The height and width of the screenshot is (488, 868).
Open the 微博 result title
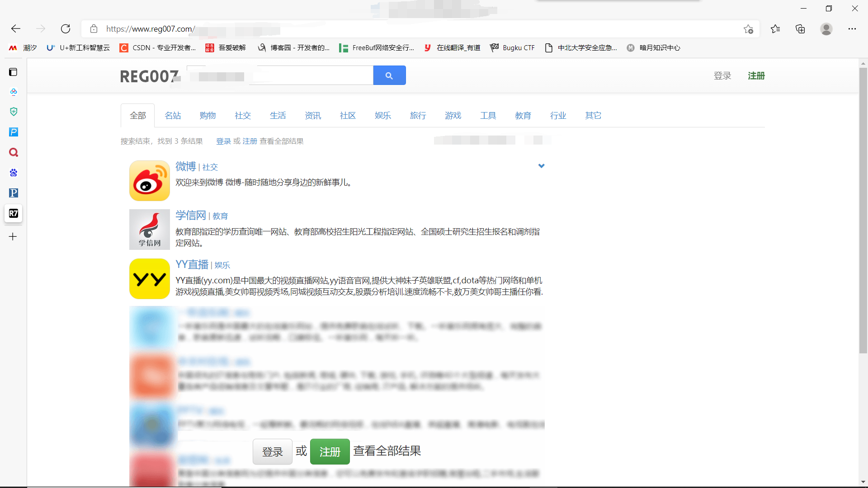click(186, 167)
